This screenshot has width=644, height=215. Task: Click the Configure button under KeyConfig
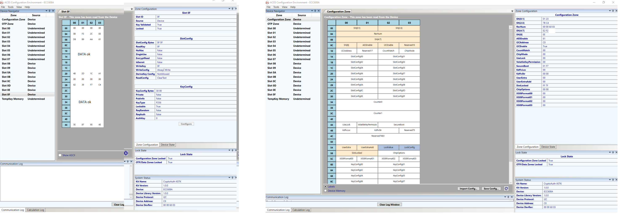tap(186, 124)
